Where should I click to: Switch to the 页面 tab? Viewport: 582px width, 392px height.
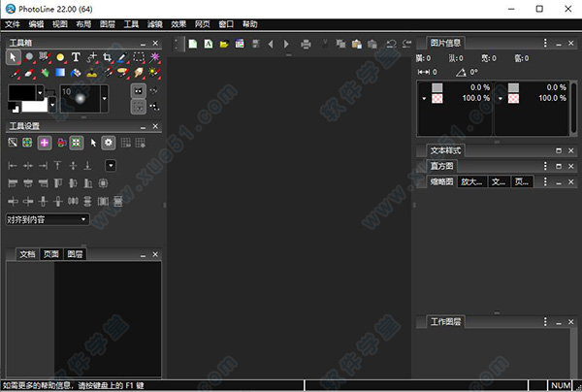click(x=51, y=254)
